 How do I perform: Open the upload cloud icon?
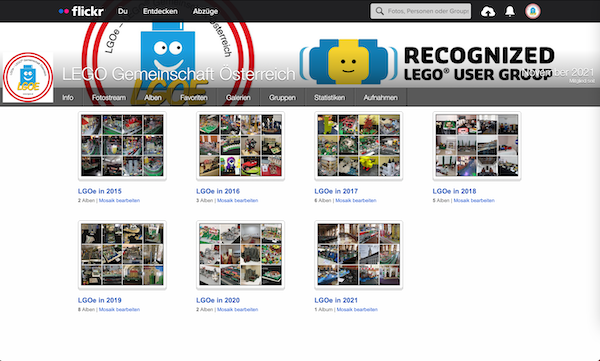[488, 11]
